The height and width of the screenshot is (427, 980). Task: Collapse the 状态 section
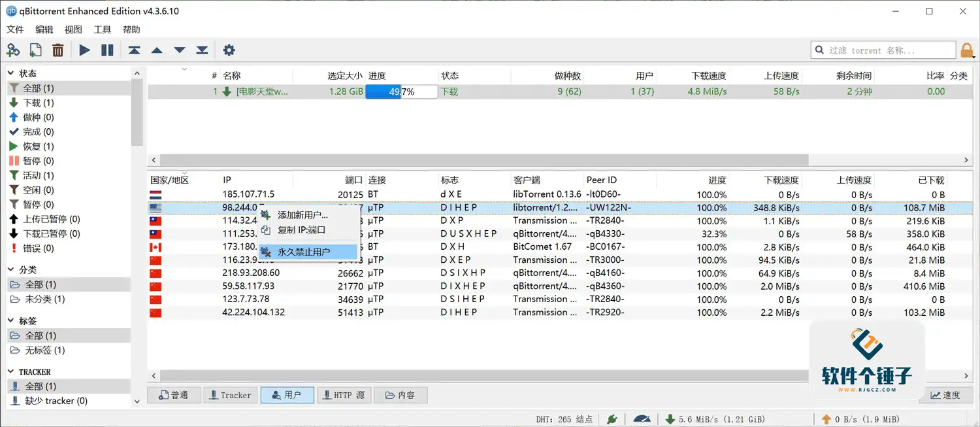(x=11, y=73)
